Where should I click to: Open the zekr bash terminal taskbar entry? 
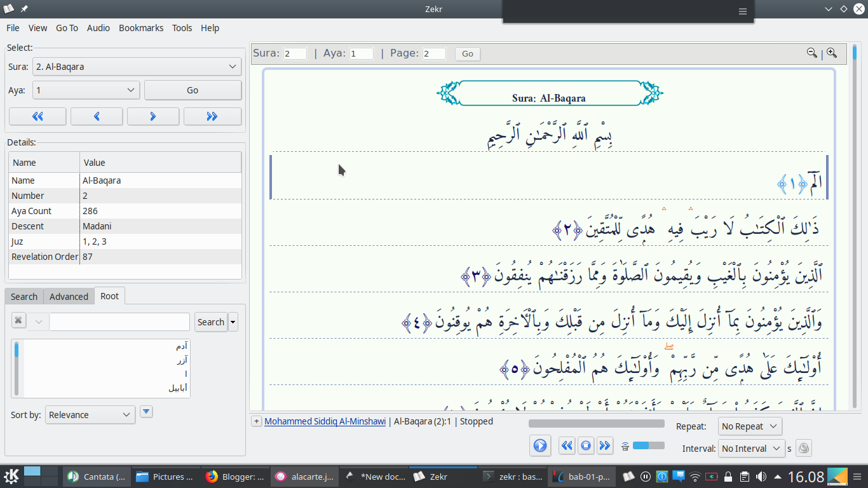(x=512, y=477)
